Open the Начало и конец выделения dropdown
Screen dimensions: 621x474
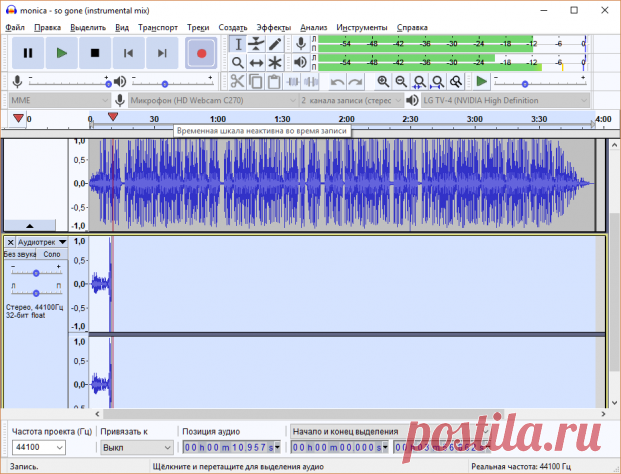coord(391,431)
